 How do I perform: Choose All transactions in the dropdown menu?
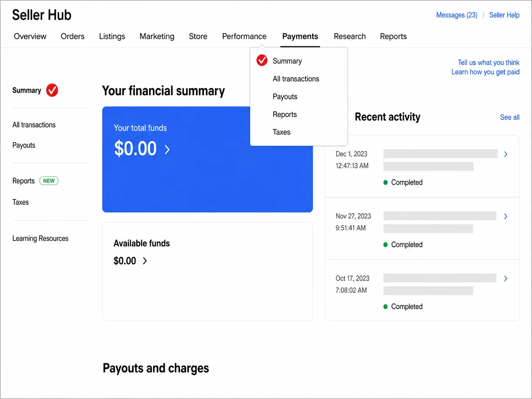(x=296, y=79)
